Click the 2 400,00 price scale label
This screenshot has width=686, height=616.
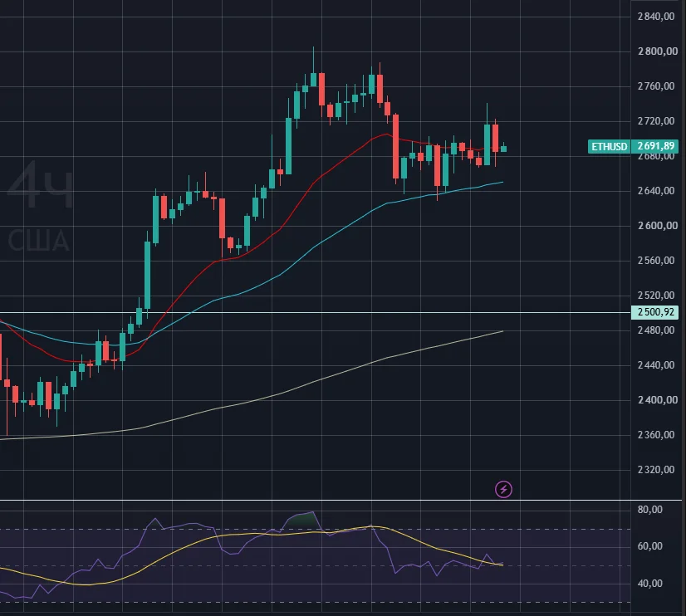pyautogui.click(x=658, y=400)
